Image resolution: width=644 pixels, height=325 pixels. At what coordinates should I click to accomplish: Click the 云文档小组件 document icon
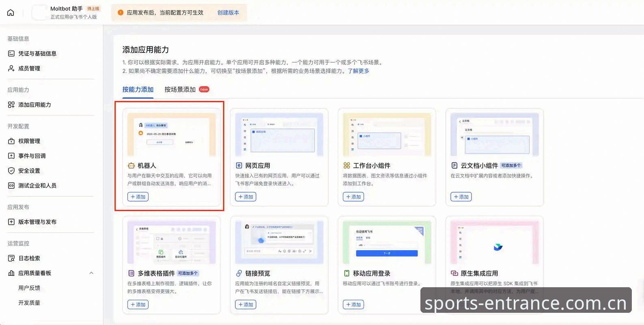(x=454, y=165)
